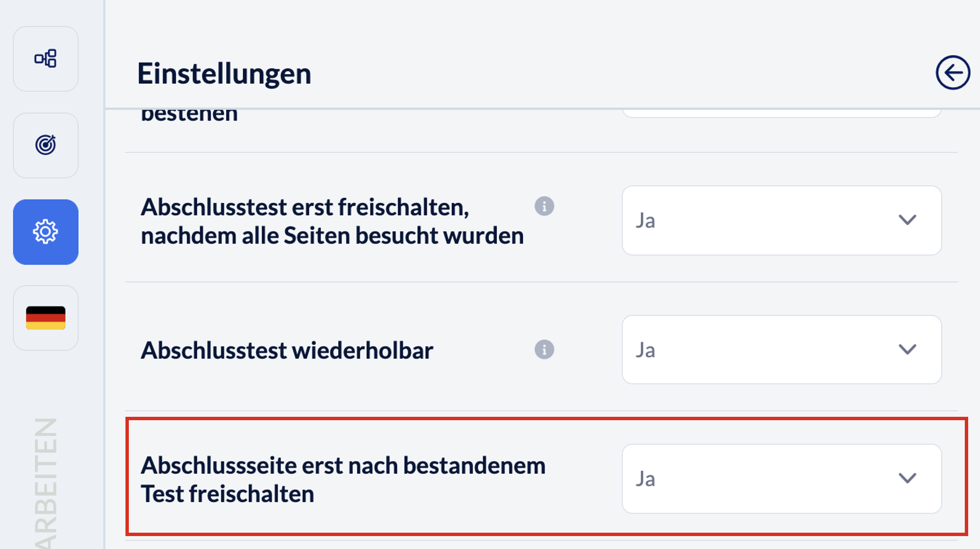
Task: Click the "Abschlusstest wiederholbar" setting label
Action: coord(287,350)
